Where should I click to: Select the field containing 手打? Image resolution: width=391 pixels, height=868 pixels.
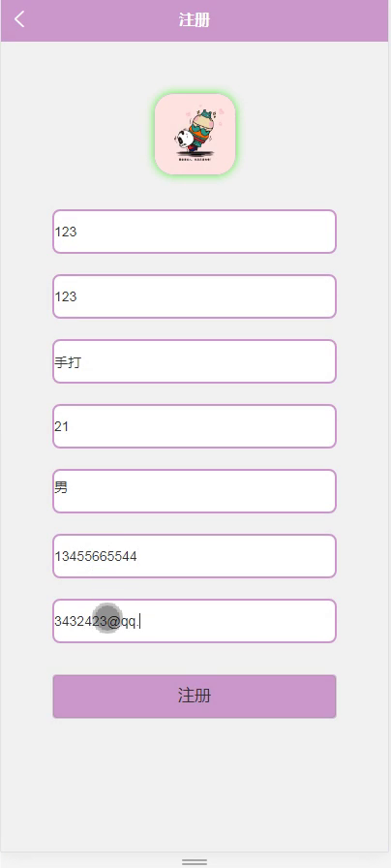coord(195,361)
